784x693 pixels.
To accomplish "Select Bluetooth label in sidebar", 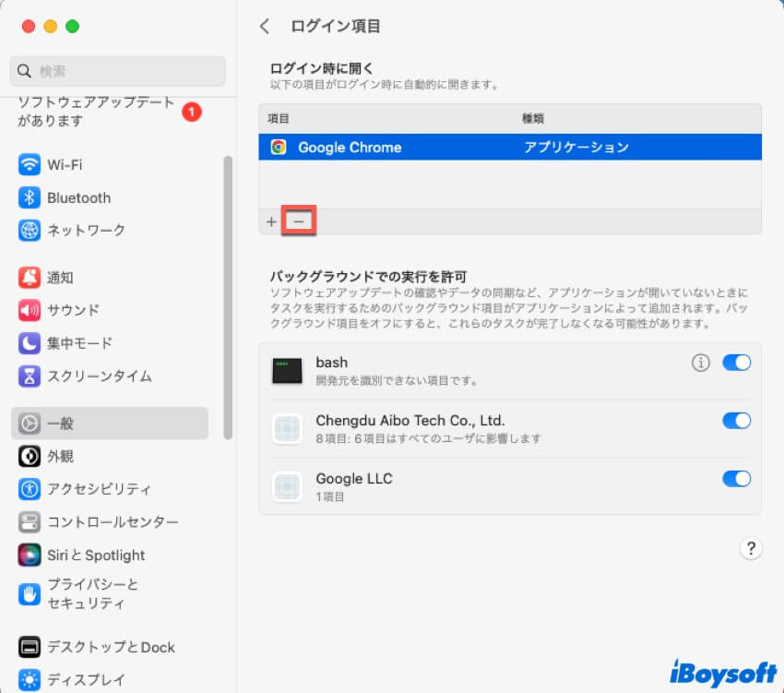I will (79, 197).
